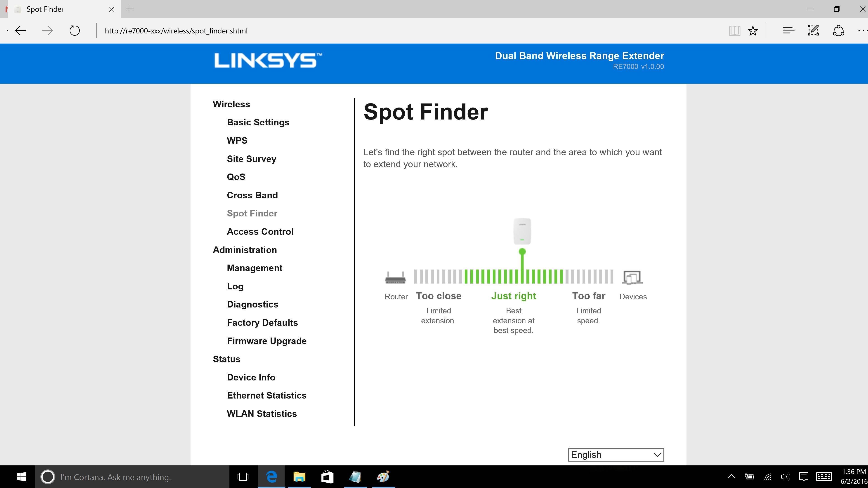Click the back arrow icon

(x=21, y=31)
